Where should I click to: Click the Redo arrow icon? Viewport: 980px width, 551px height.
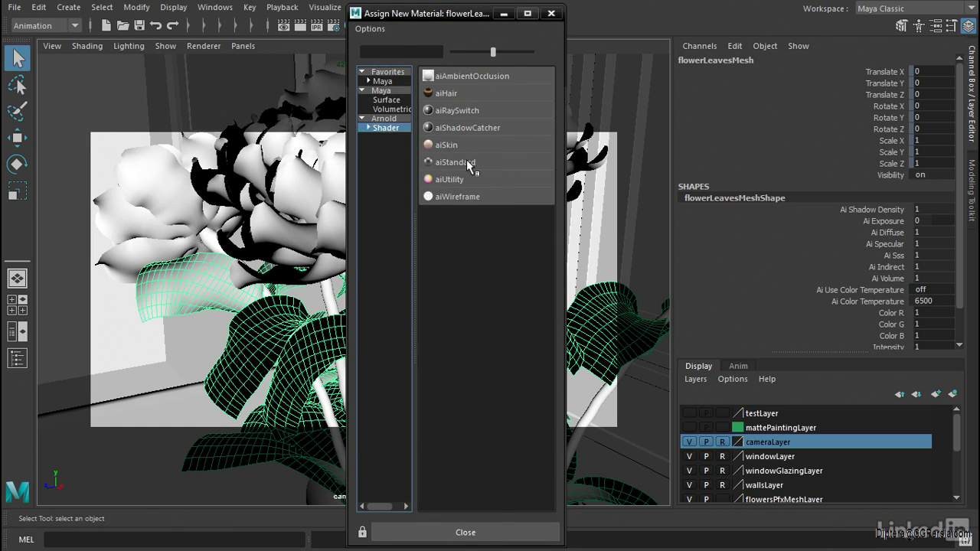[x=173, y=25]
